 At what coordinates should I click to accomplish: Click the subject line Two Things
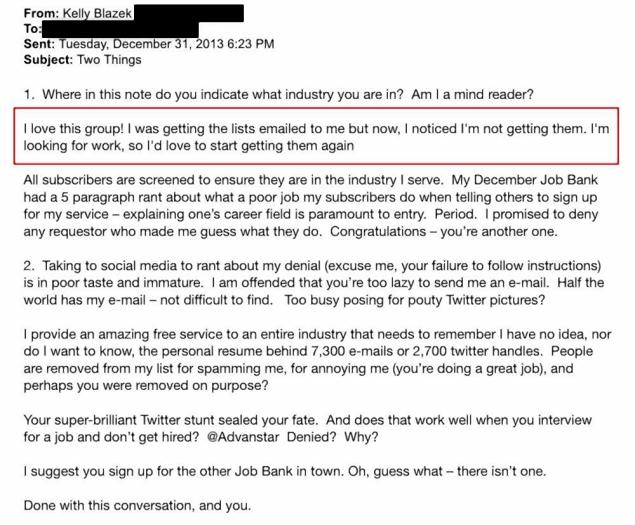click(x=109, y=60)
